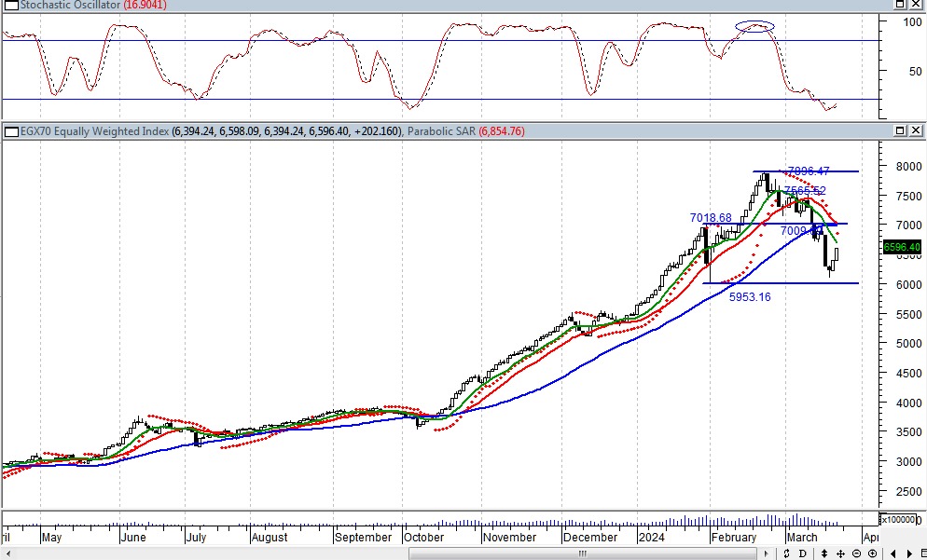Open the D periodicity selector
The height and width of the screenshot is (560, 927).
pos(802,553)
